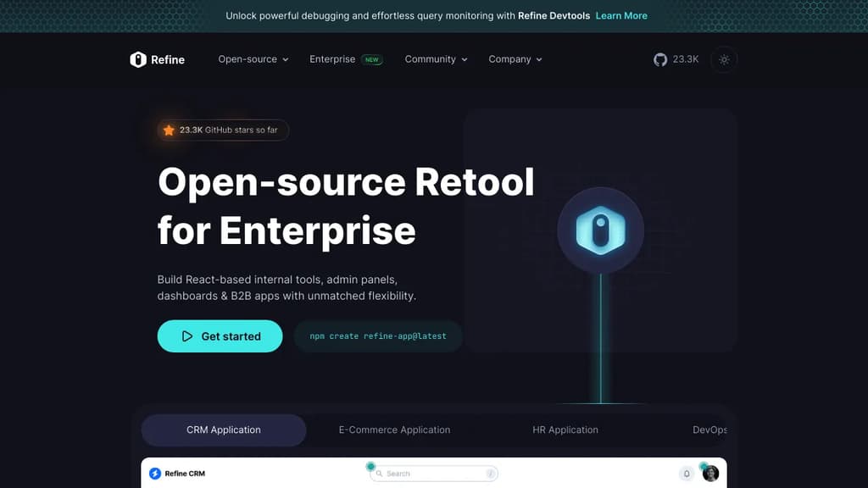868x488 pixels.
Task: Click the orange star in the GitHub stars badge
Action: pos(167,130)
